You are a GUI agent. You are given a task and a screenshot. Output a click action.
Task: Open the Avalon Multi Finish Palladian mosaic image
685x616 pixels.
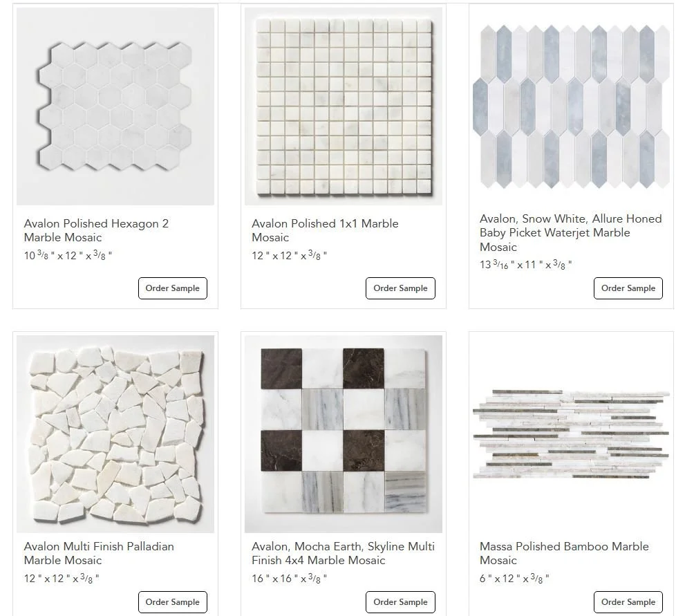(115, 433)
